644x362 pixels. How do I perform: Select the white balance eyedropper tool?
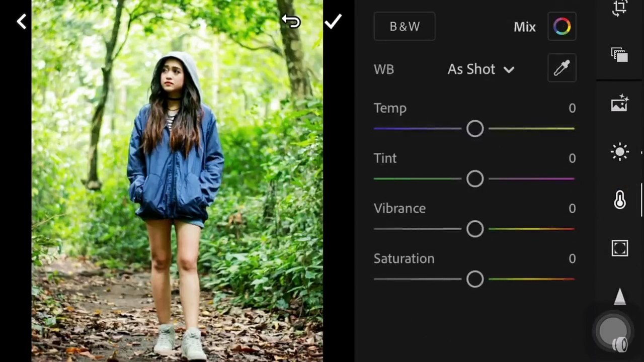click(x=562, y=68)
